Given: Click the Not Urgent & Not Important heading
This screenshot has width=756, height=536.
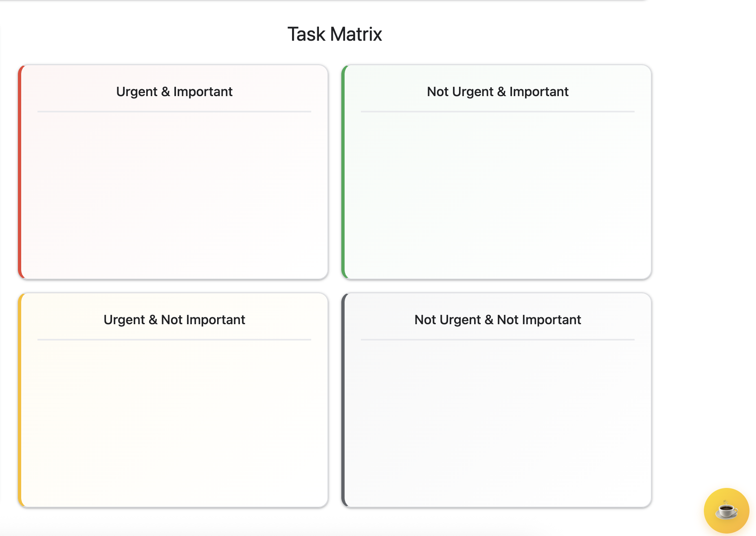Looking at the screenshot, I should (497, 320).
